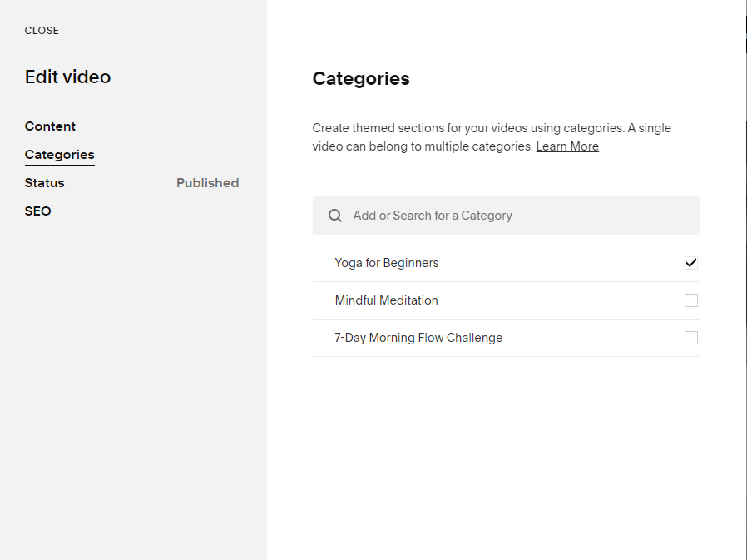Click the Categories heading in main panel
The height and width of the screenshot is (560, 747).
pyautogui.click(x=361, y=79)
